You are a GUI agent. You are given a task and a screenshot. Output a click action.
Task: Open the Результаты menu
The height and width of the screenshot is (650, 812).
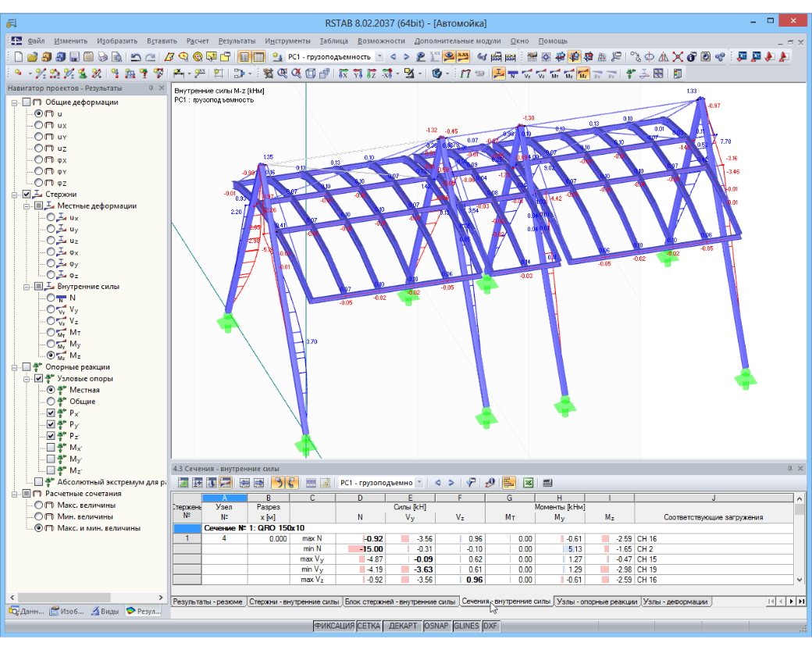(x=237, y=41)
